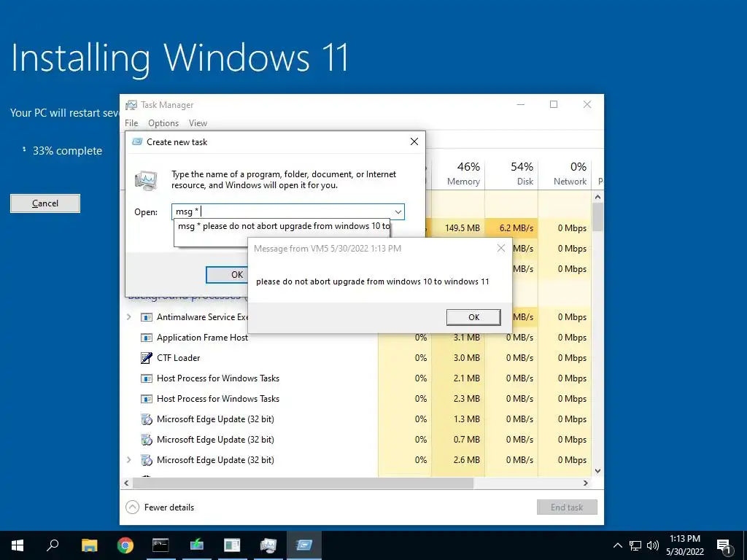This screenshot has width=747, height=560.
Task: Click the message text in VM5 popup
Action: tap(373, 281)
